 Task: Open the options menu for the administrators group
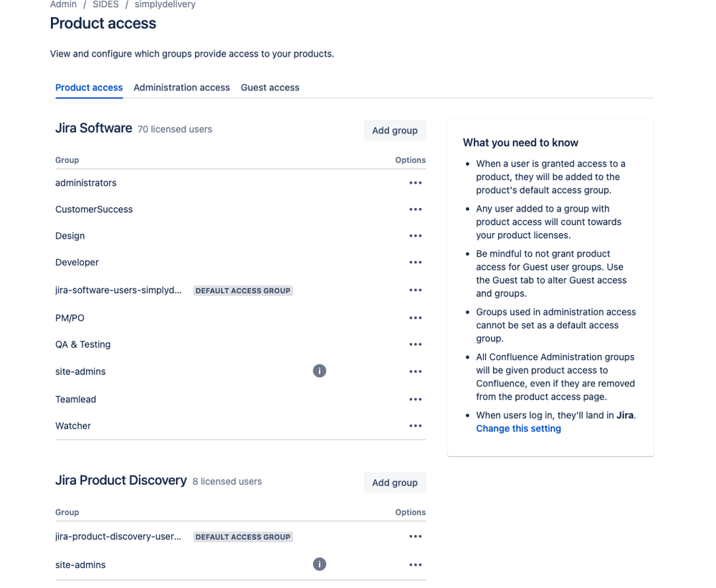(415, 183)
